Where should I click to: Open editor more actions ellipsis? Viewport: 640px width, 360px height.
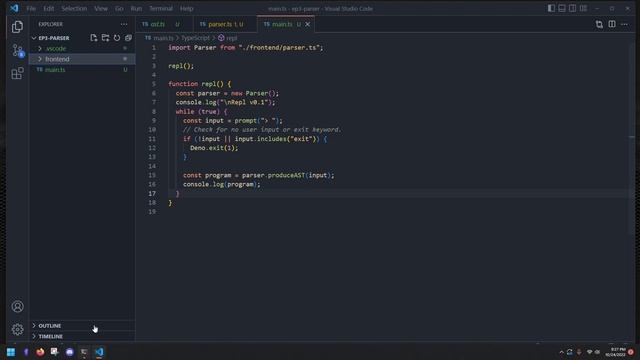[x=624, y=24]
